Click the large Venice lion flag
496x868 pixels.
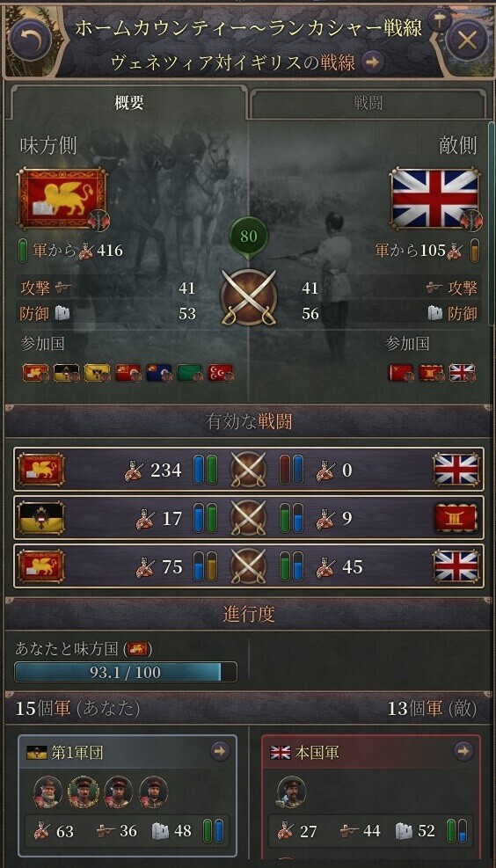(x=62, y=199)
